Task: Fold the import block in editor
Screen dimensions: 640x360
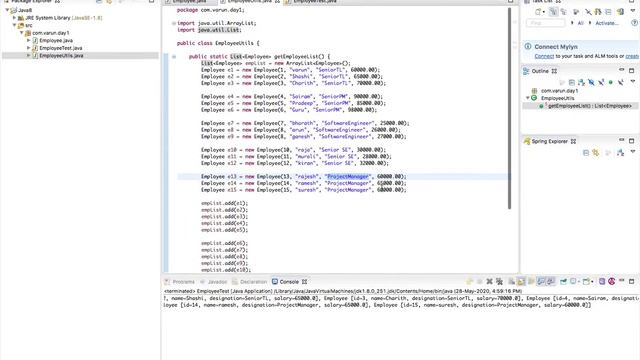Action: (x=174, y=23)
